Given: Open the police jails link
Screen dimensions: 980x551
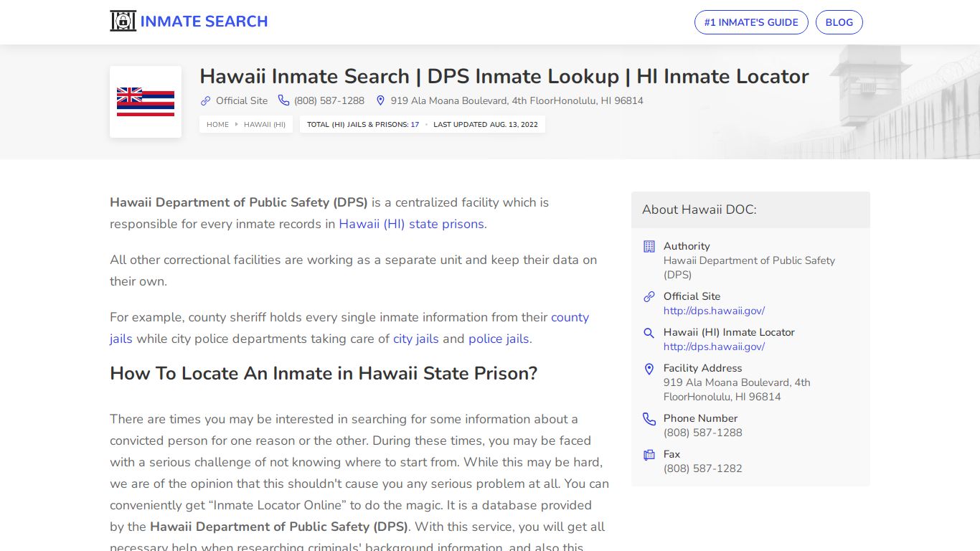Looking at the screenshot, I should tap(499, 339).
